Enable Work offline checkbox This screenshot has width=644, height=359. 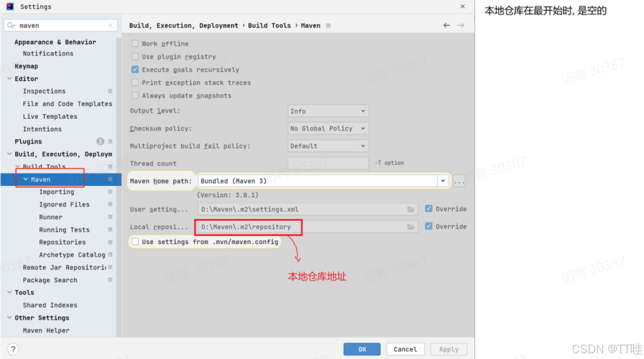[135, 44]
